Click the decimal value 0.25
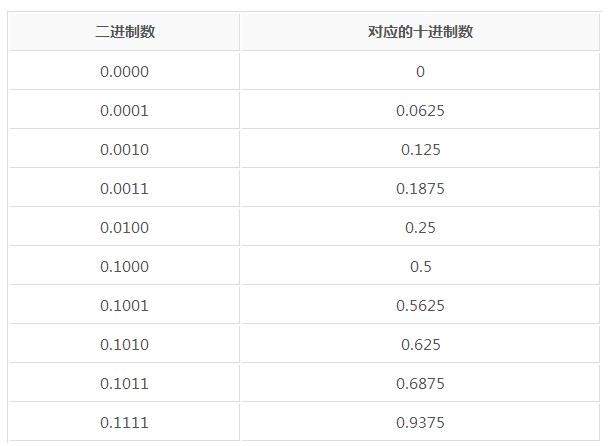 420,227
